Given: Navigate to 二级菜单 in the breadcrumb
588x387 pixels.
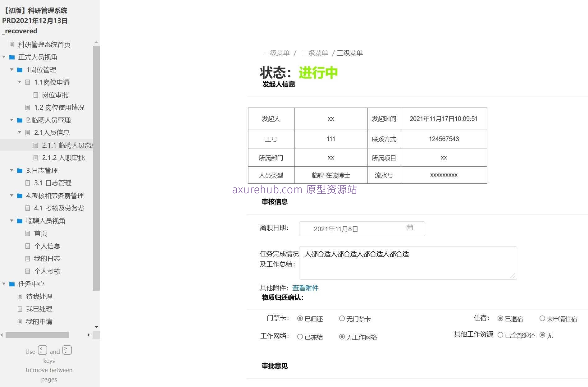Looking at the screenshot, I should (315, 53).
